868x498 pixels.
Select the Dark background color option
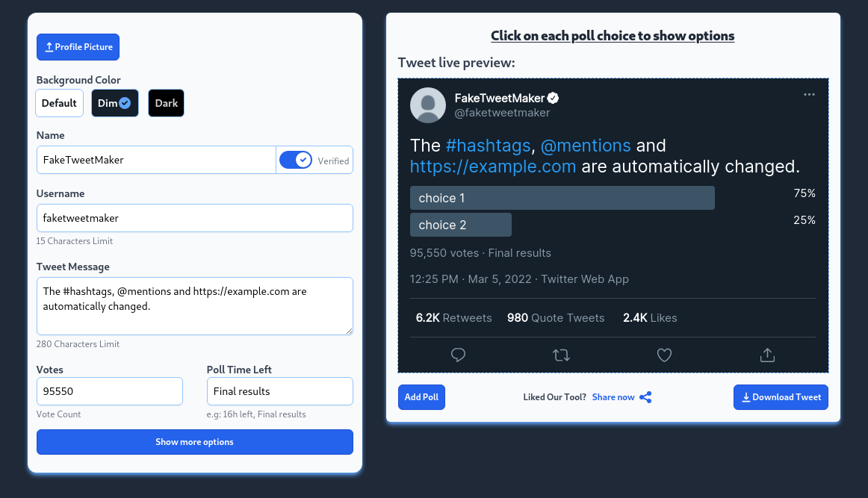tap(166, 102)
